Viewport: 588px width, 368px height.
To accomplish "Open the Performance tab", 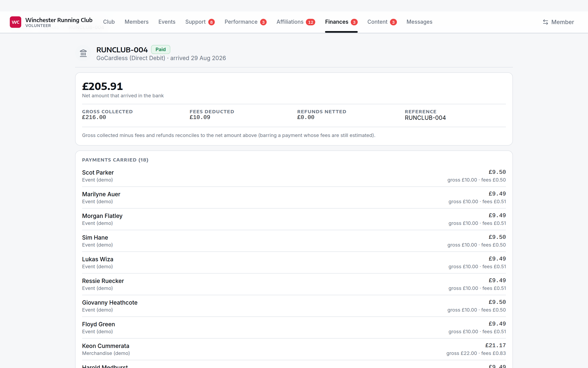I will tap(245, 22).
